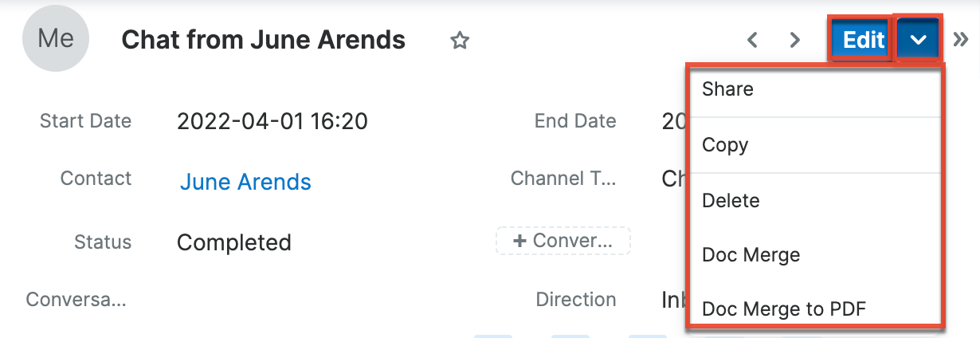Toggle side pane with double chevron icon
The width and height of the screenshot is (980, 338).
[x=960, y=40]
